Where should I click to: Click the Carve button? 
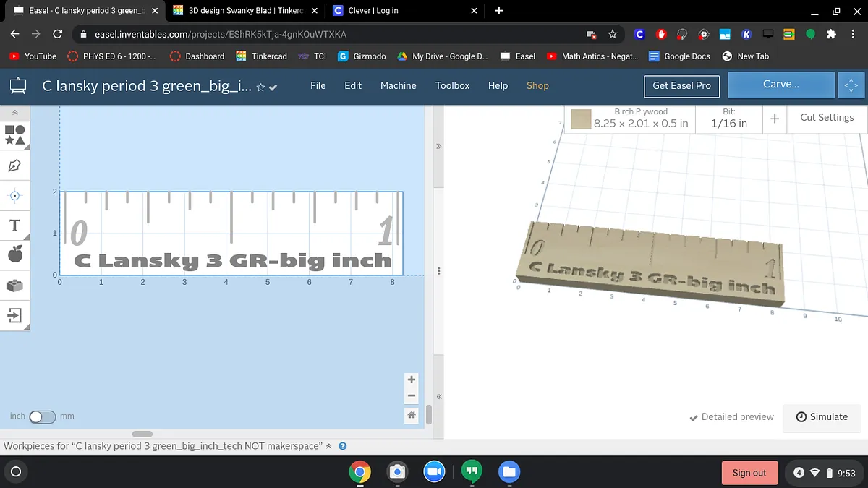click(x=780, y=85)
